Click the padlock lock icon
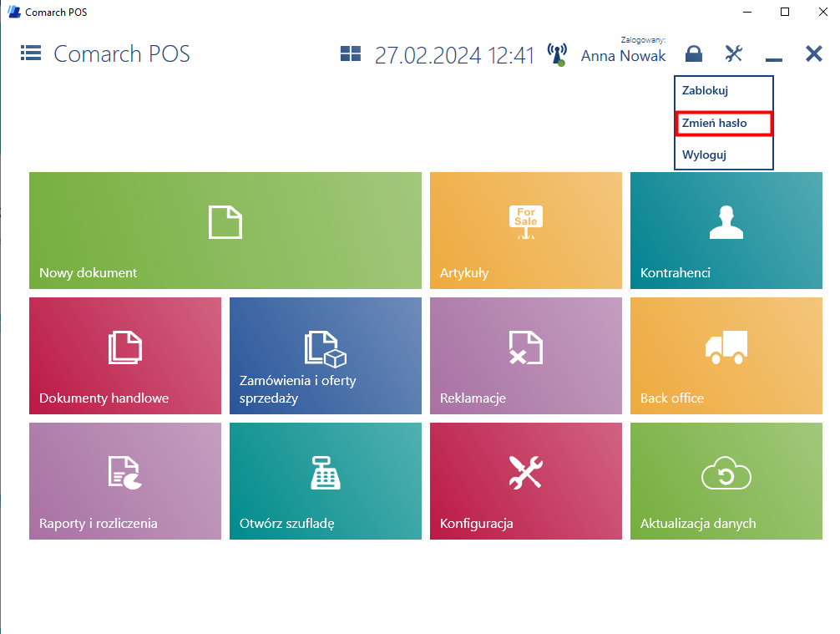 694,53
